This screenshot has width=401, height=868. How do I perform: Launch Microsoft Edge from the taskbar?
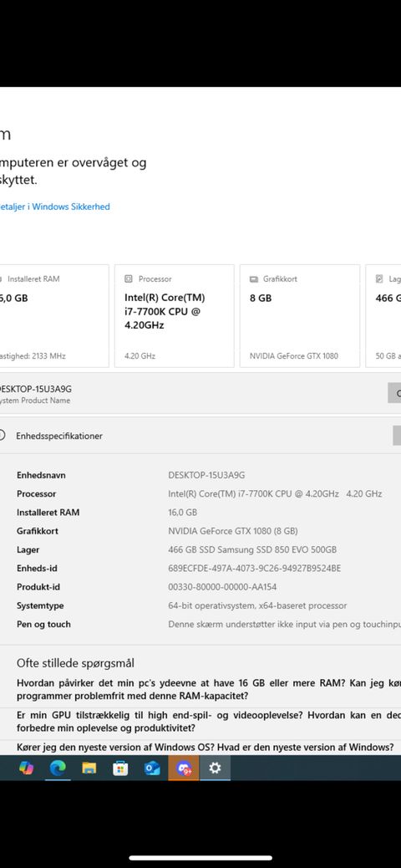tap(58, 768)
